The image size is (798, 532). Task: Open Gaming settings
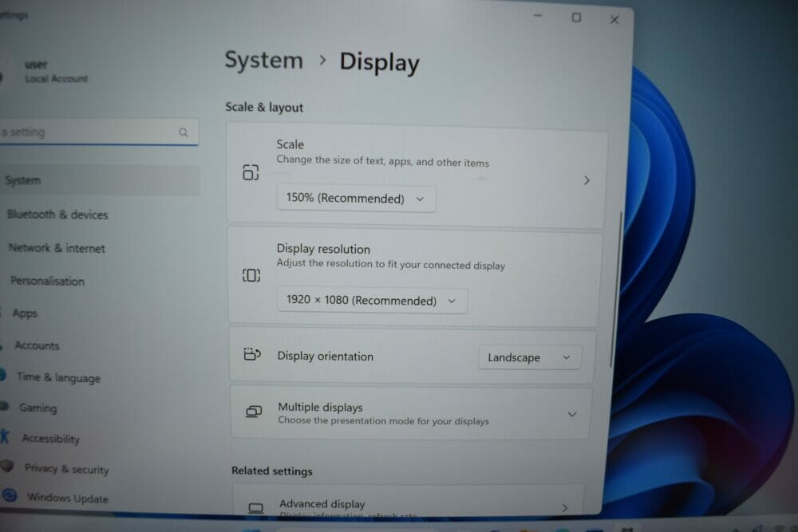38,408
